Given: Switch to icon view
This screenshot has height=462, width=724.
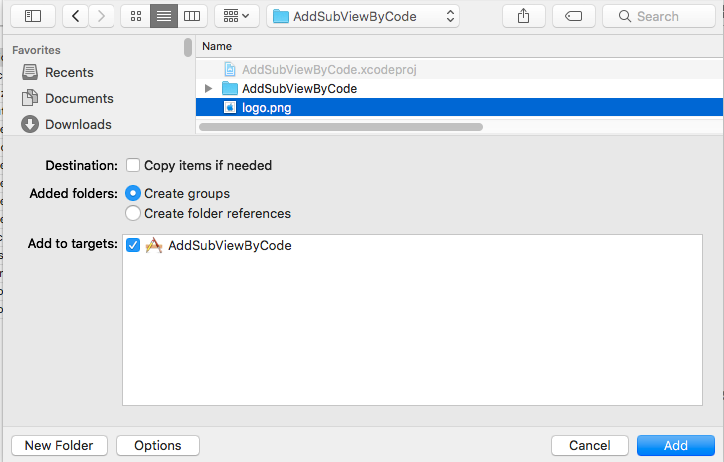Looking at the screenshot, I should 136,17.
